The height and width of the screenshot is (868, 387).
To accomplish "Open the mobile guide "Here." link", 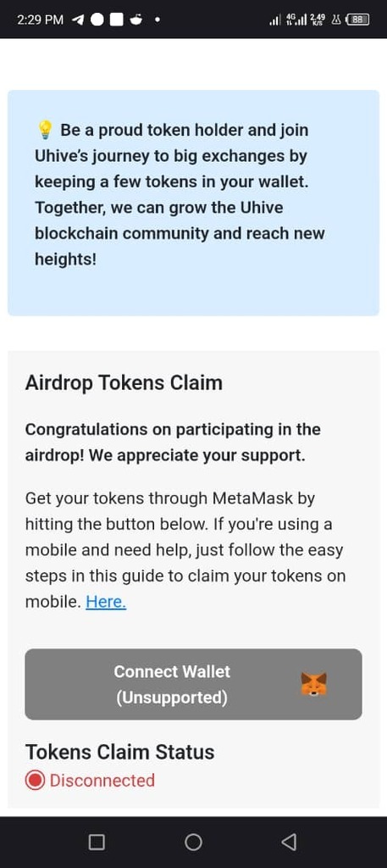I will click(106, 602).
